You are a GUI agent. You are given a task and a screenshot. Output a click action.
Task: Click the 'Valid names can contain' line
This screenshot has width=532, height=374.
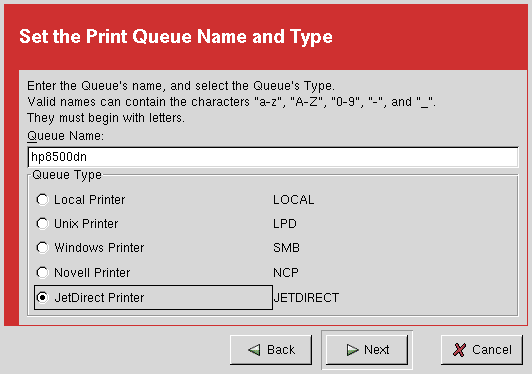[x=231, y=102]
